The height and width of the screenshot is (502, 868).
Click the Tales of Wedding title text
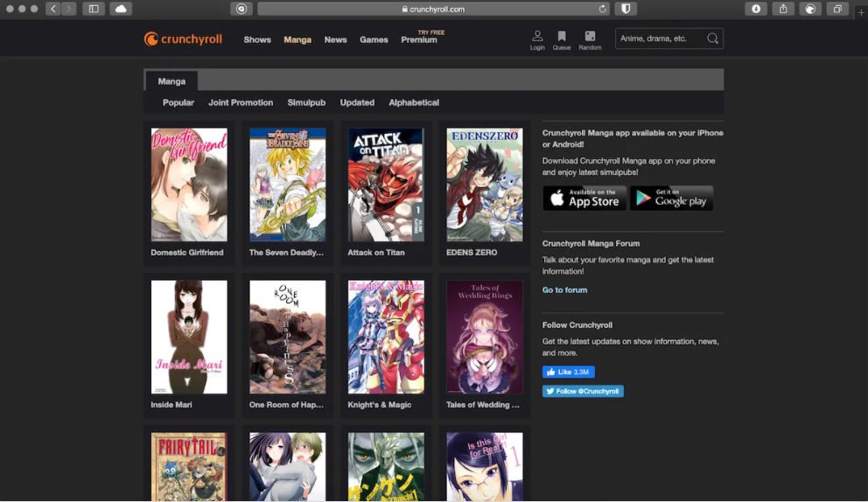pos(483,405)
